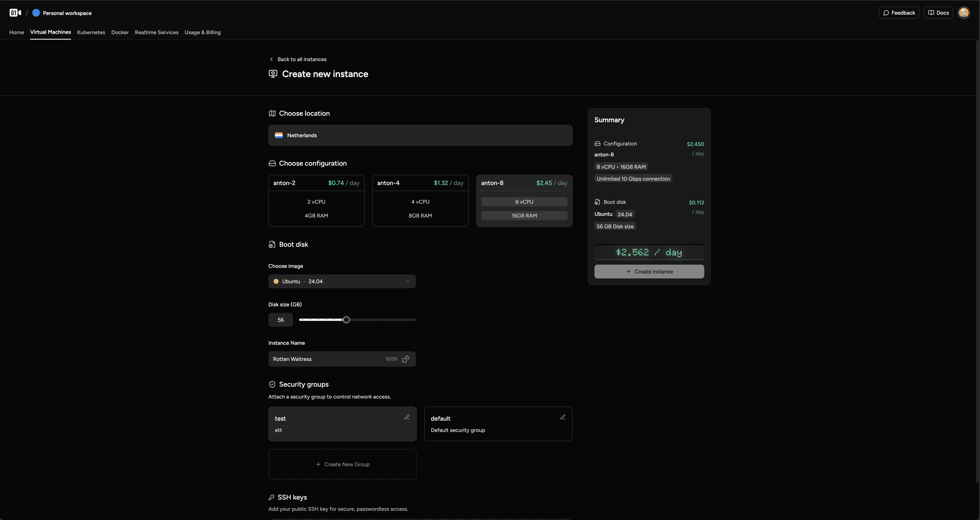Click the Summary panel heading
This screenshot has width=980, height=520.
(609, 120)
